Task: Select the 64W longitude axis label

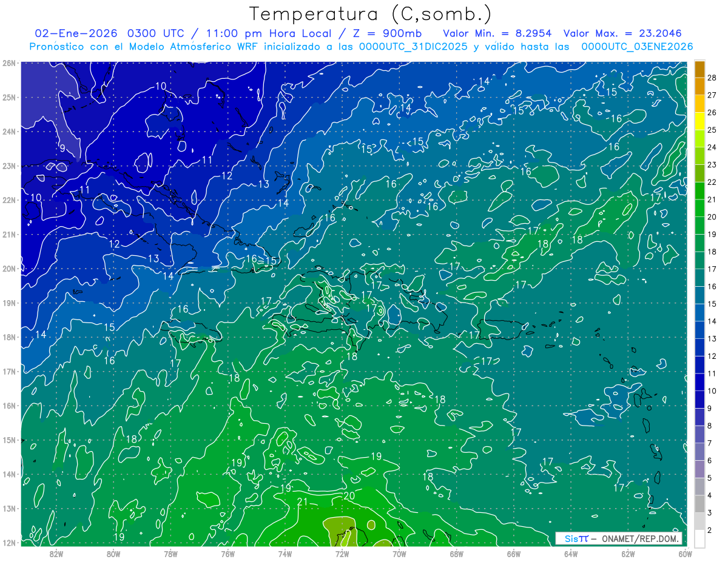Action: (571, 554)
